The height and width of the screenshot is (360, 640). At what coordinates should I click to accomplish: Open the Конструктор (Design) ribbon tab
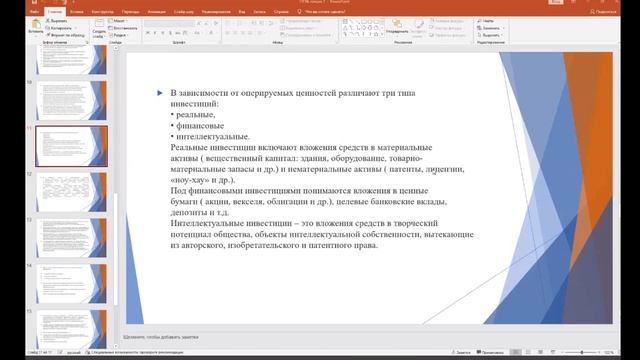[x=102, y=12]
